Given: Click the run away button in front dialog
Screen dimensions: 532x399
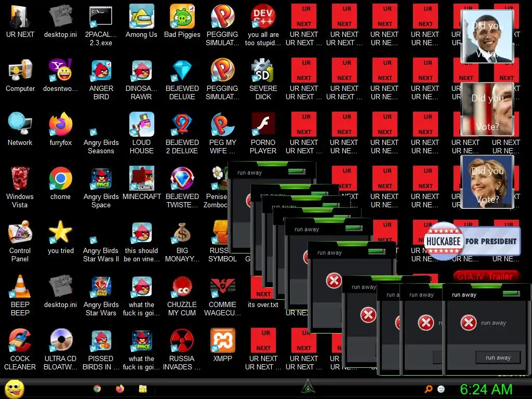Looking at the screenshot, I should 498,357.
